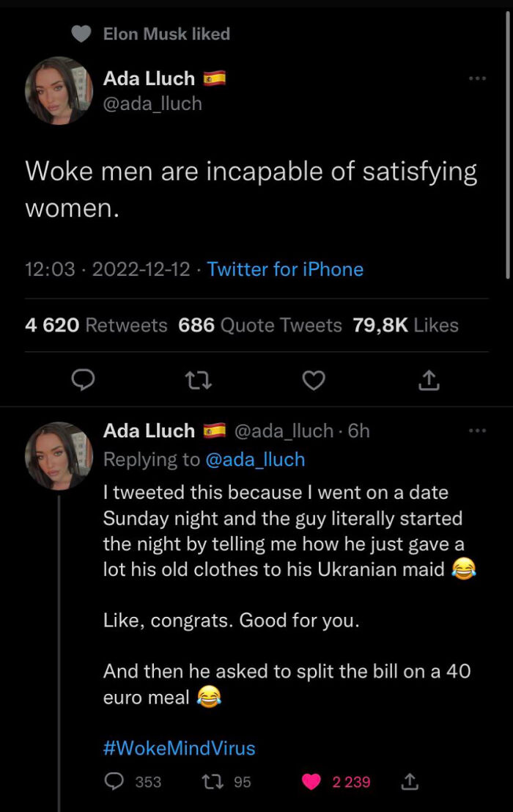Click the reply bubble icon on the second tweet
The height and width of the screenshot is (812, 513).
tap(114, 781)
